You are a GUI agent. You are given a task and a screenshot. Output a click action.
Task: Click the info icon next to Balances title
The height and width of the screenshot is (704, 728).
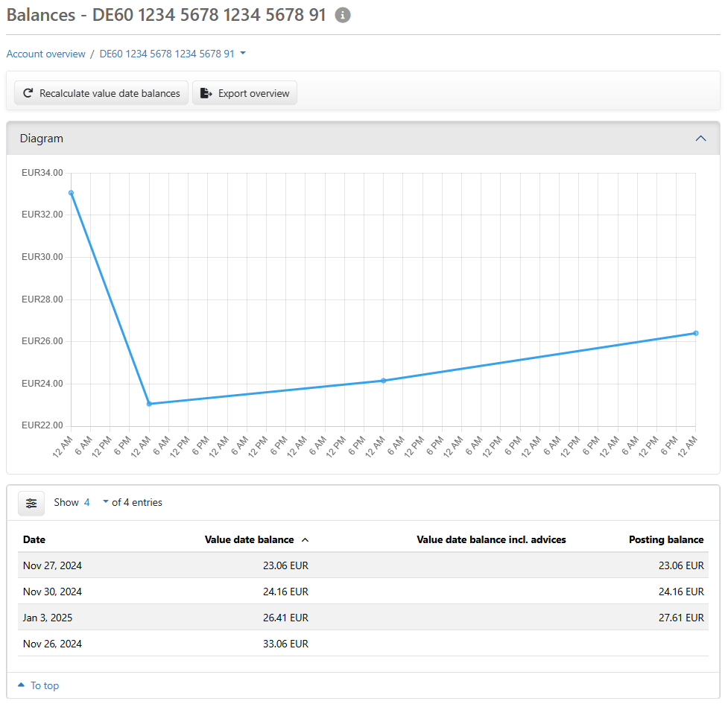click(x=343, y=15)
